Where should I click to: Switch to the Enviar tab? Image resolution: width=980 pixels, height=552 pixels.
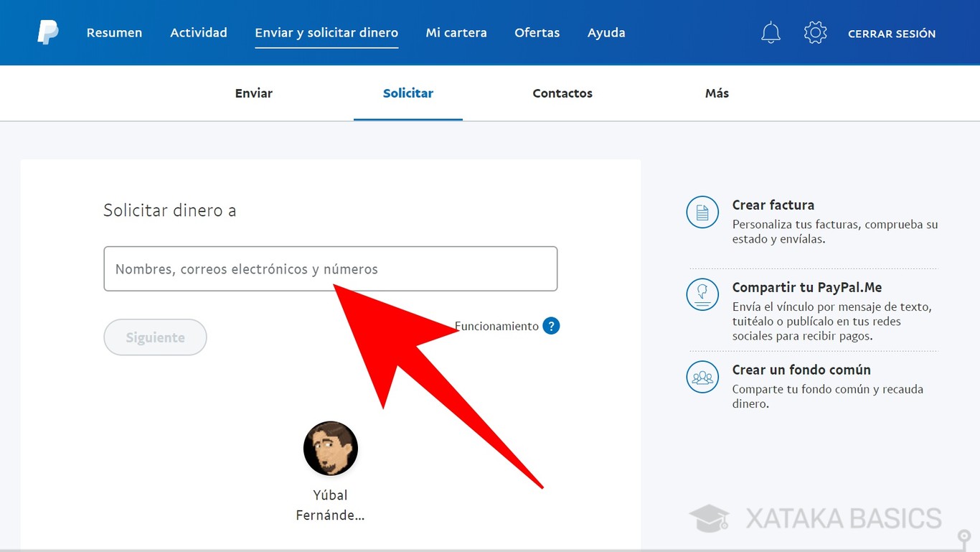coord(254,93)
